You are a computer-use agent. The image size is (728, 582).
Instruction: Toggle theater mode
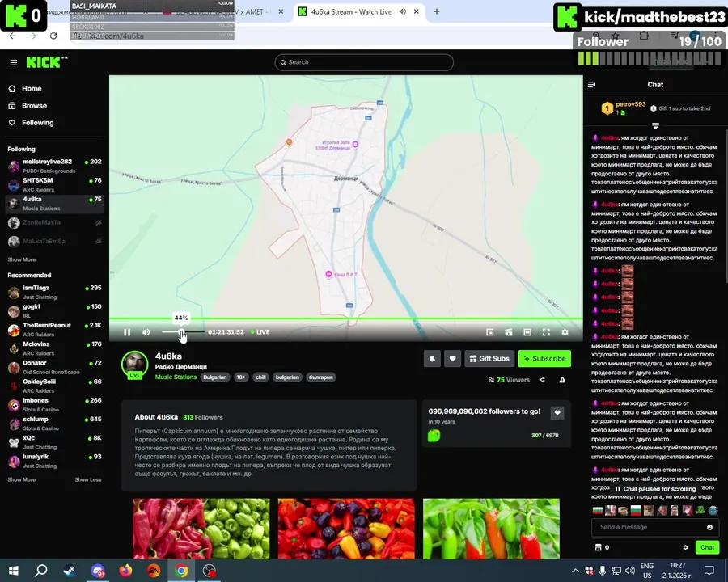(527, 332)
